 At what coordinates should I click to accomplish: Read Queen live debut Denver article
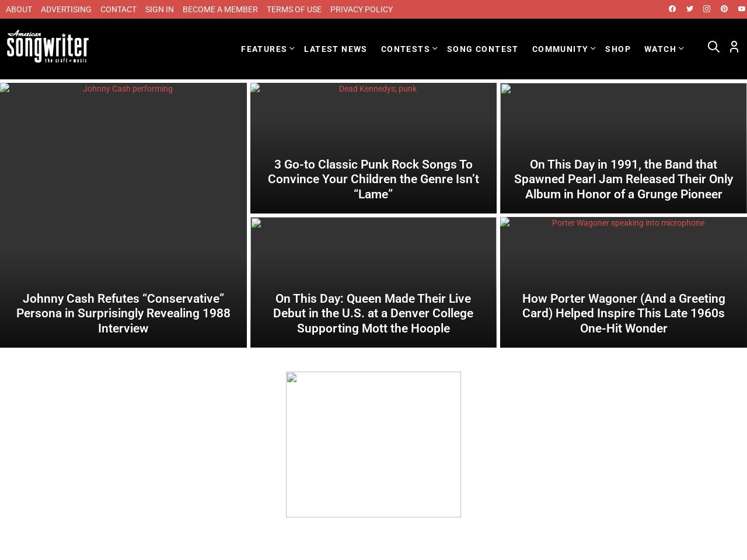[x=373, y=313]
